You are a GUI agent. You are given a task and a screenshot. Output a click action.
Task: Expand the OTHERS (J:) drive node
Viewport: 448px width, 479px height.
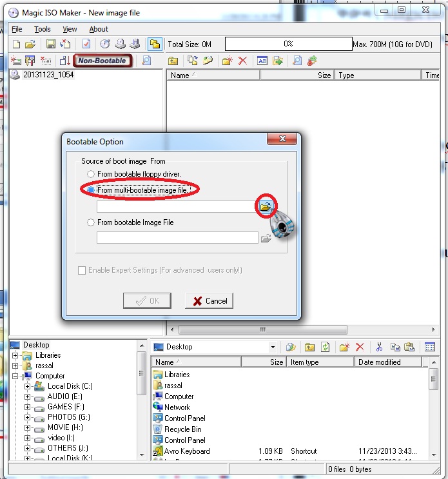(x=27, y=449)
